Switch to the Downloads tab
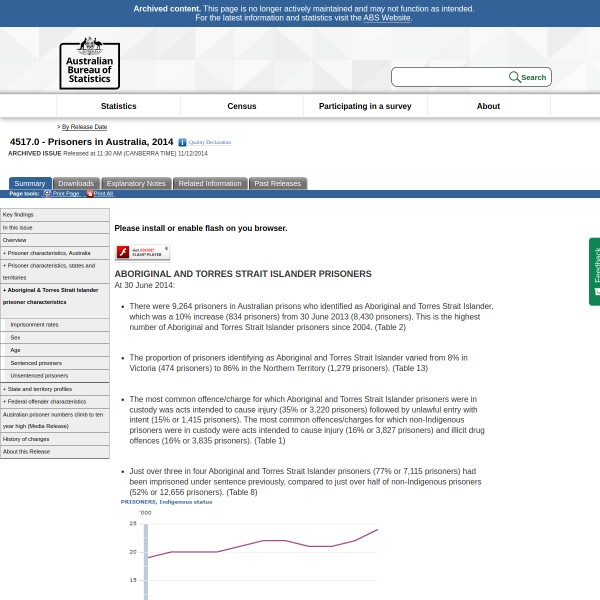 pyautogui.click(x=76, y=184)
